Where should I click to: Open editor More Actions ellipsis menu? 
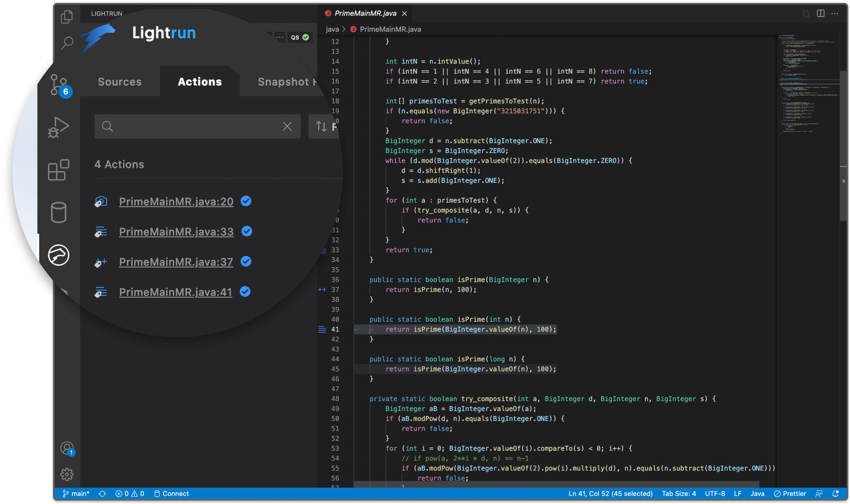tap(835, 14)
